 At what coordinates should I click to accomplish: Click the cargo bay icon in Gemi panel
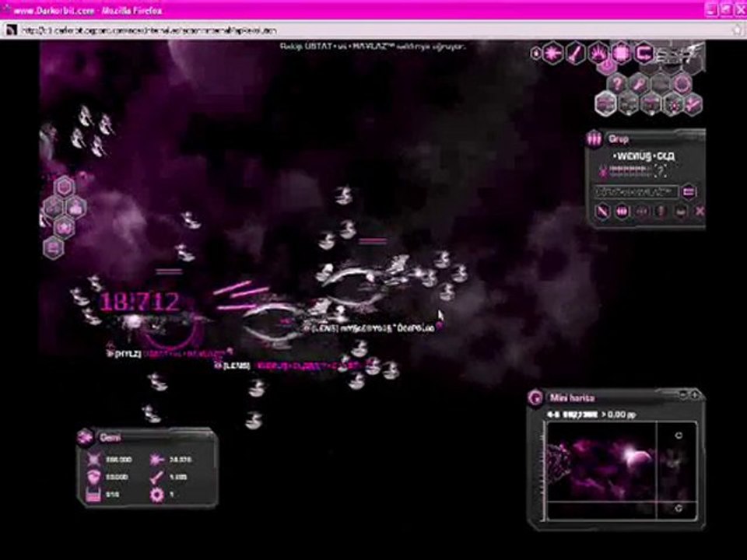(x=94, y=495)
